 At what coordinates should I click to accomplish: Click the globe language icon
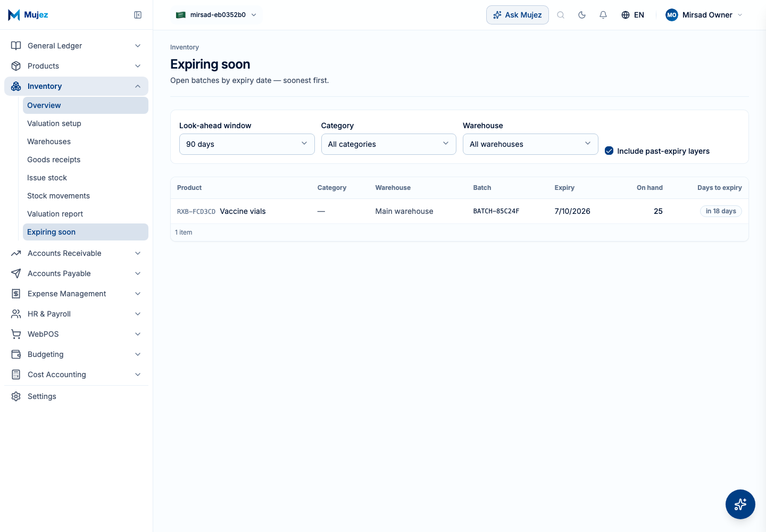click(x=626, y=15)
